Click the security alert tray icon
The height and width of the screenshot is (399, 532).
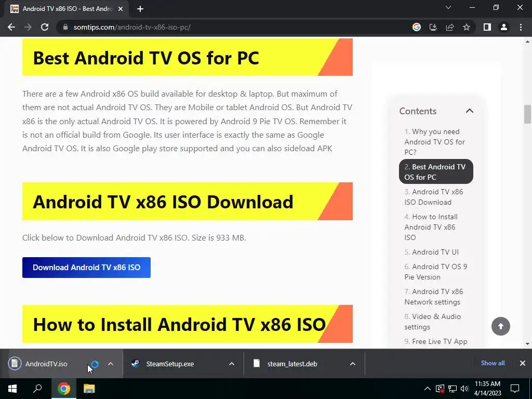(x=440, y=389)
